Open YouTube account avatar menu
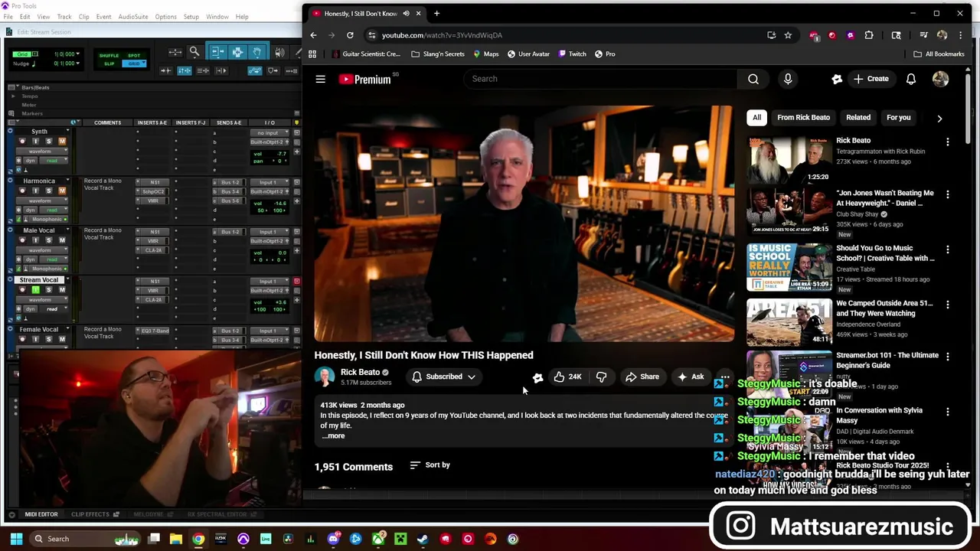The width and height of the screenshot is (980, 551). pyautogui.click(x=941, y=79)
